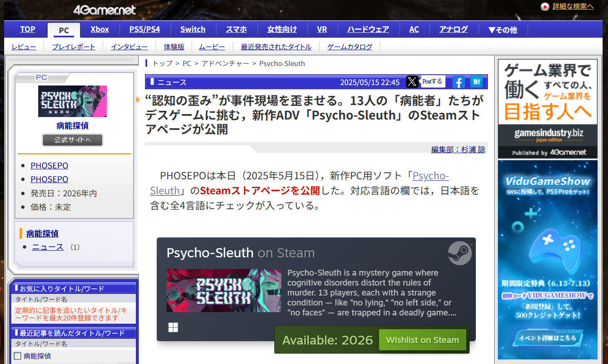
Task: Click the 最近記事を読んだタイトル/ワード header
Action: tap(74, 333)
